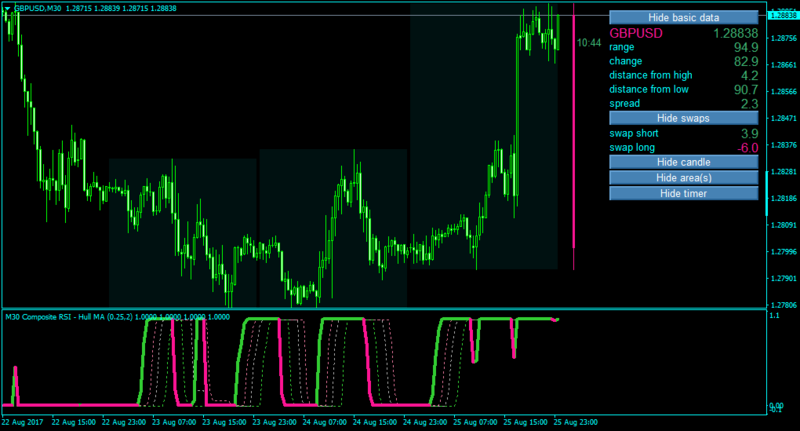Click the current price tag on scale

click(x=783, y=16)
